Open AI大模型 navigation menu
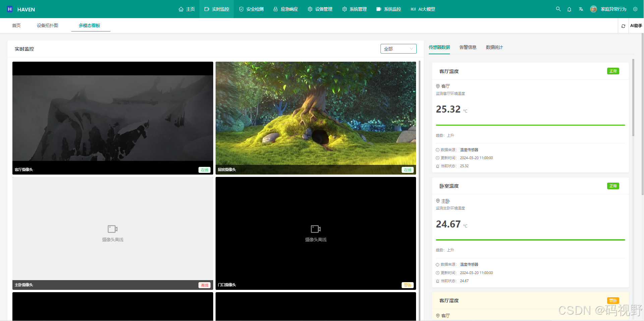The height and width of the screenshot is (321, 644). click(423, 9)
